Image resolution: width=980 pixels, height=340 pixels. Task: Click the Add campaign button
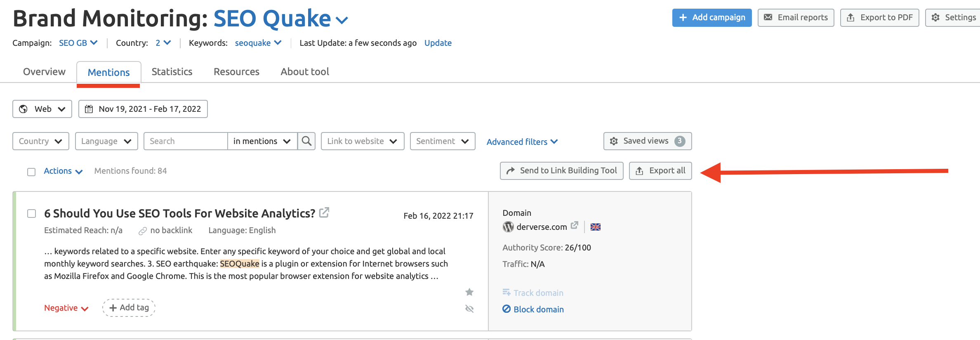[712, 18]
